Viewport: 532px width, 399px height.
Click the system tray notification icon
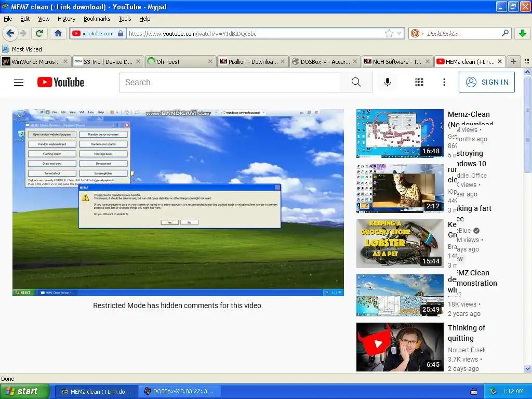pos(494,391)
